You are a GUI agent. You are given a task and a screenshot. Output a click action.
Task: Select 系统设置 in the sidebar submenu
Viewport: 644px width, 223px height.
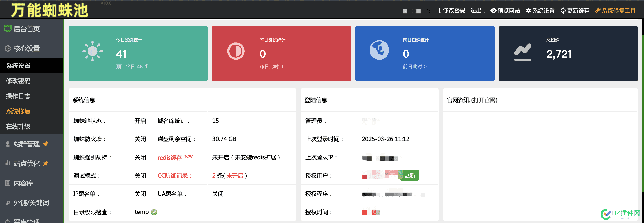click(31, 65)
